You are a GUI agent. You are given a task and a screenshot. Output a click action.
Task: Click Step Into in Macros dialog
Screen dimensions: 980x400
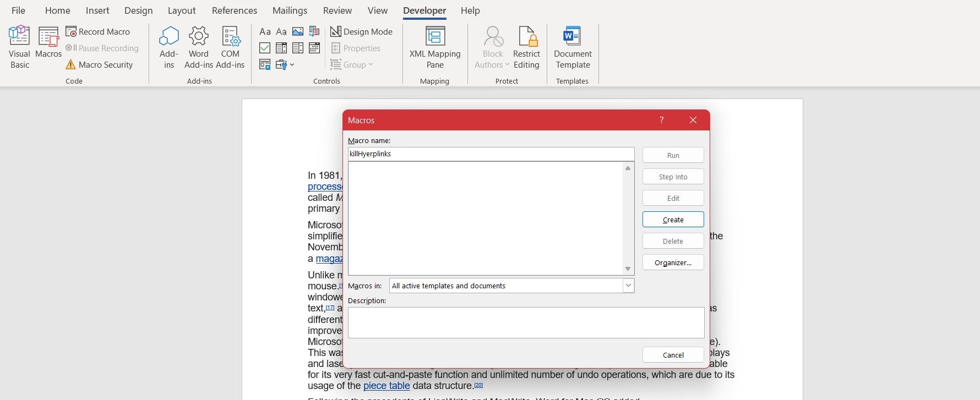tap(673, 177)
